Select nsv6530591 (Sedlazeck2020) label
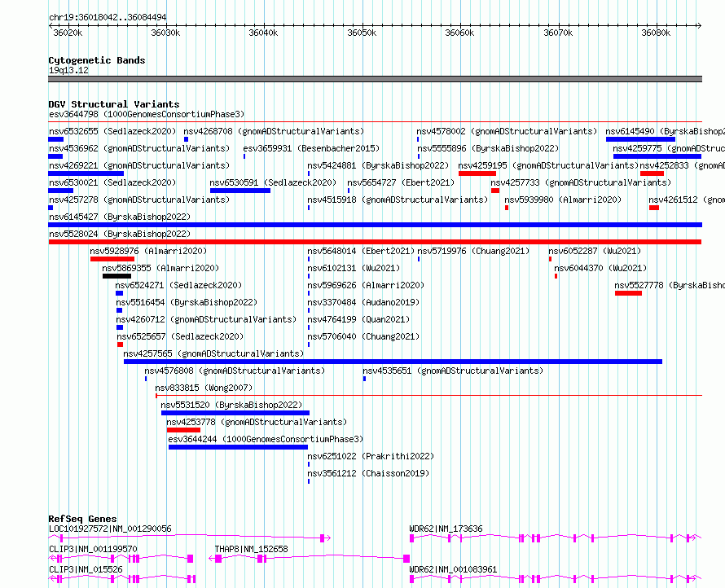725x588 pixels. point(273,182)
